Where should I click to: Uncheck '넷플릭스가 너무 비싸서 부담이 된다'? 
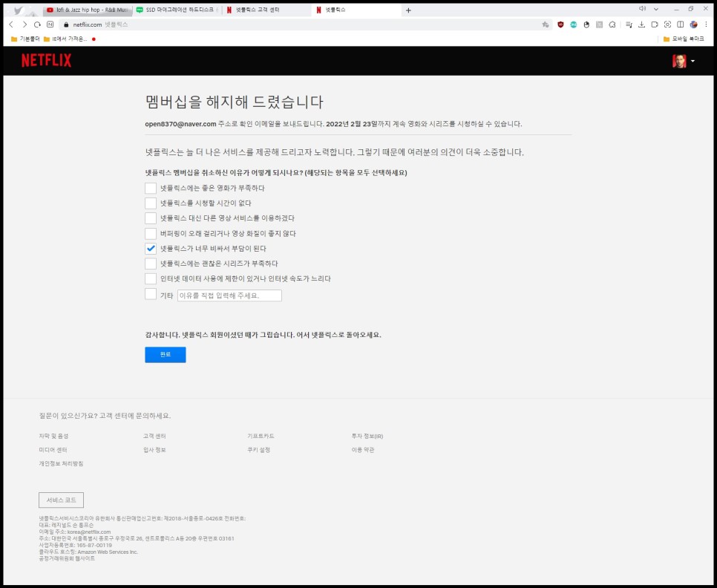click(x=151, y=248)
